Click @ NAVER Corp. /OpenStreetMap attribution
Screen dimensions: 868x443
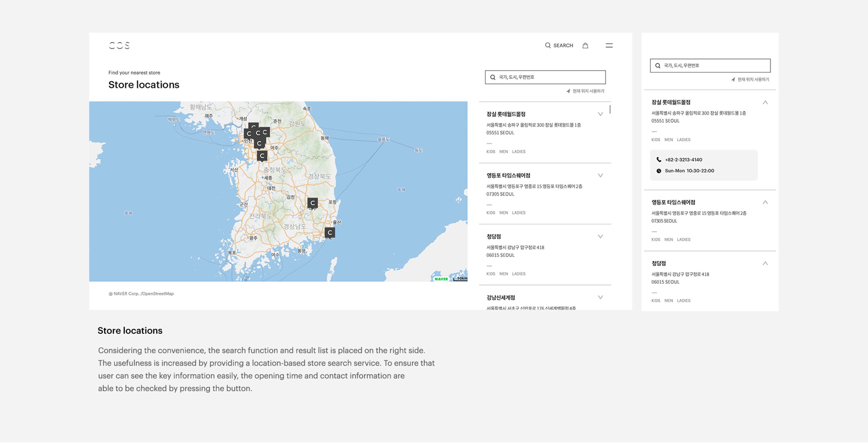coord(141,294)
